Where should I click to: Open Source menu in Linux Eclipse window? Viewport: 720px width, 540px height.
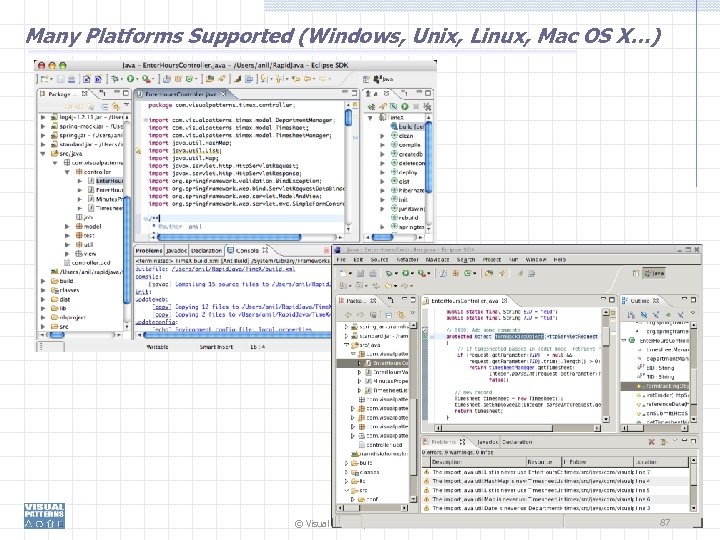379,260
